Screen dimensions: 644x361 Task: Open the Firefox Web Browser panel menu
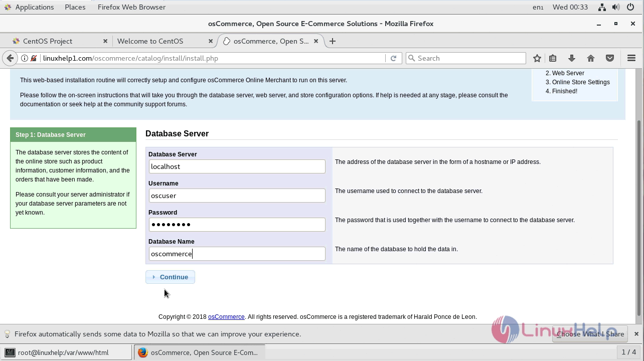pos(131,7)
